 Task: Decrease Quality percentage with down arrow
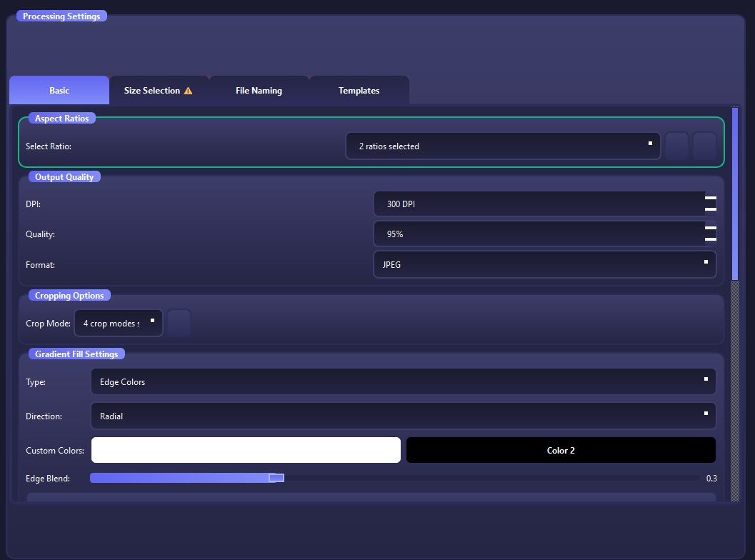pos(711,239)
